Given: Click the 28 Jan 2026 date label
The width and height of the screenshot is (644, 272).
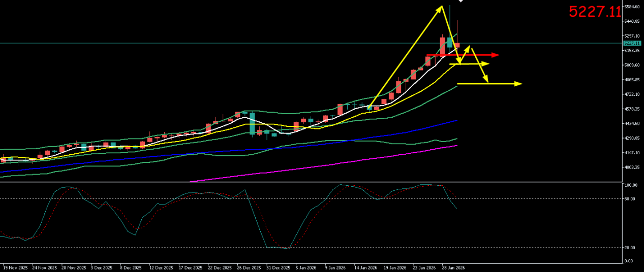Looking at the screenshot, I should [x=452, y=267].
